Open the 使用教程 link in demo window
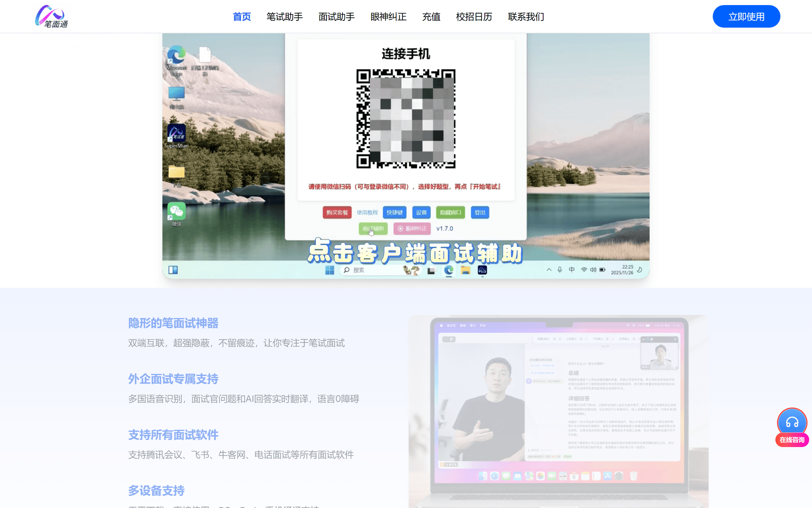Viewport: 812px width, 508px height. pos(367,213)
